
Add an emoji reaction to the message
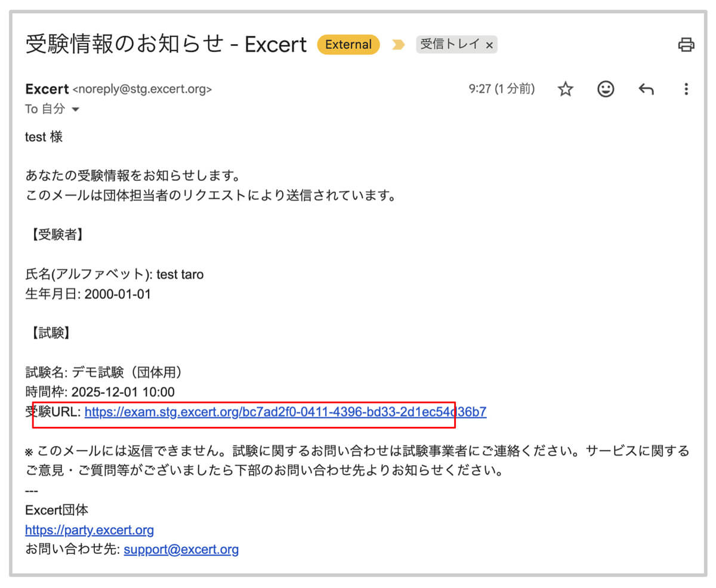pos(606,90)
